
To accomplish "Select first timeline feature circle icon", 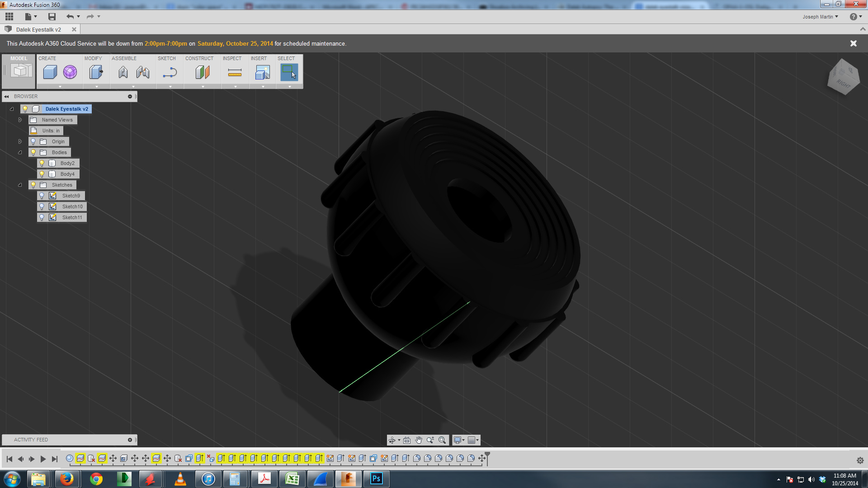I will tap(70, 458).
